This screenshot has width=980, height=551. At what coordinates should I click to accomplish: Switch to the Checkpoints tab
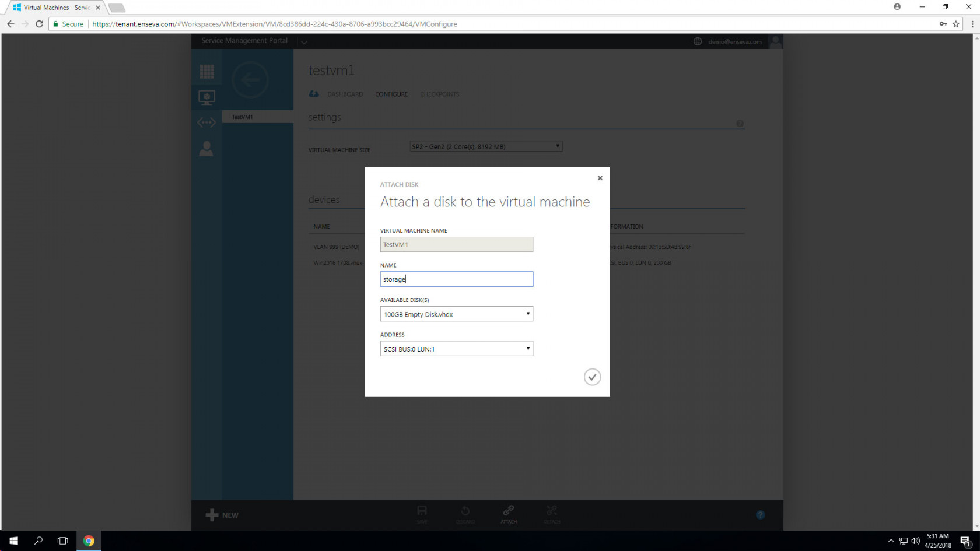pos(439,94)
